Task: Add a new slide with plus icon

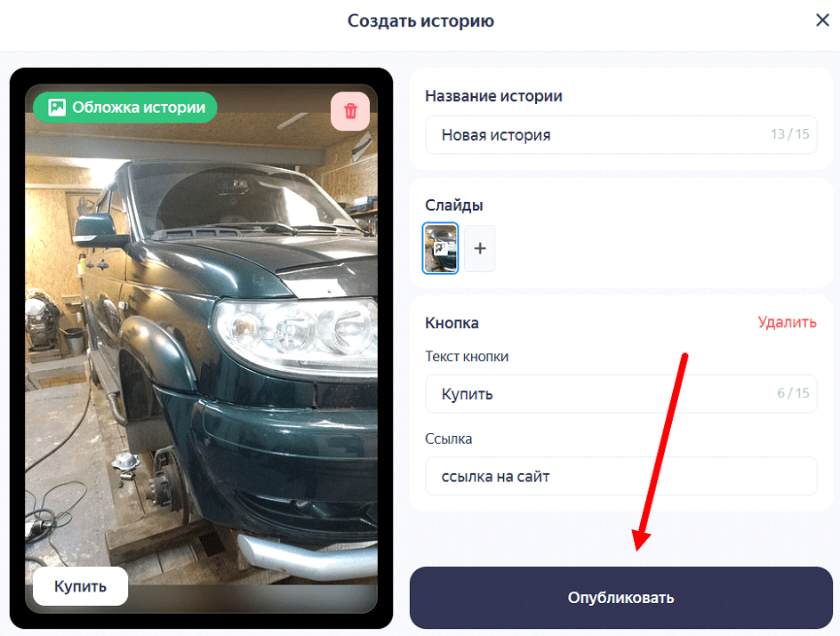Action: (x=480, y=248)
